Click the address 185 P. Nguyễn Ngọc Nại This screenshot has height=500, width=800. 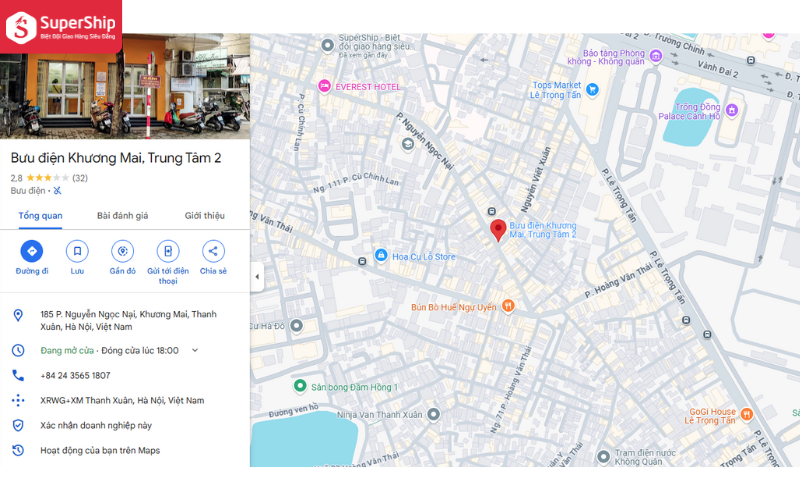click(x=129, y=320)
